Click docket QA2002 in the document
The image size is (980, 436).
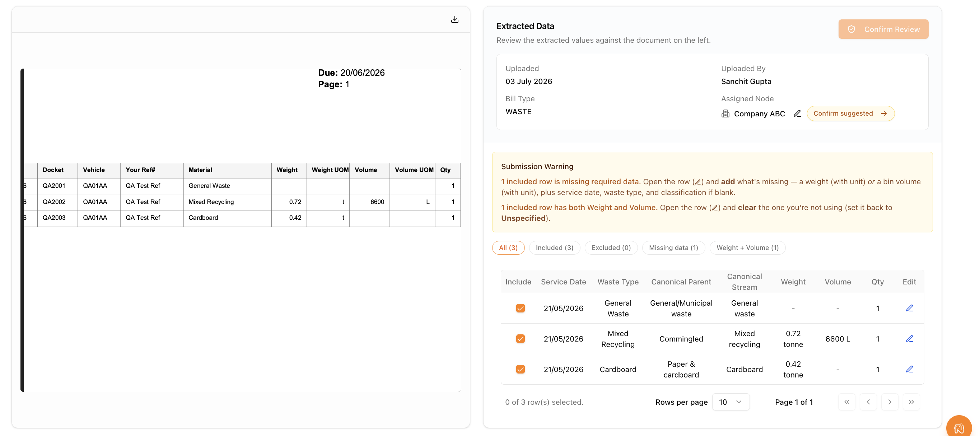click(53, 201)
